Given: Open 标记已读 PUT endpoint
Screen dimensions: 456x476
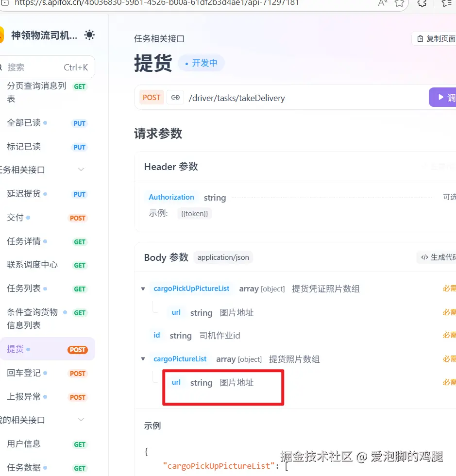Looking at the screenshot, I should pyautogui.click(x=47, y=147).
